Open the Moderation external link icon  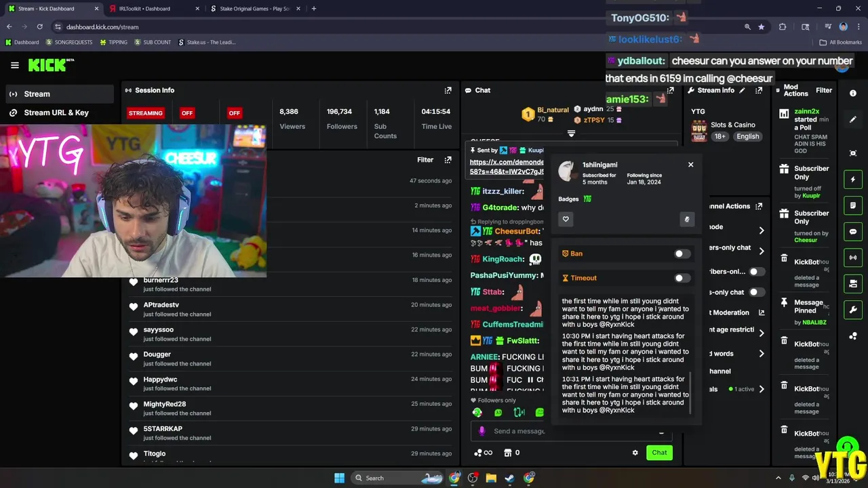762,312
